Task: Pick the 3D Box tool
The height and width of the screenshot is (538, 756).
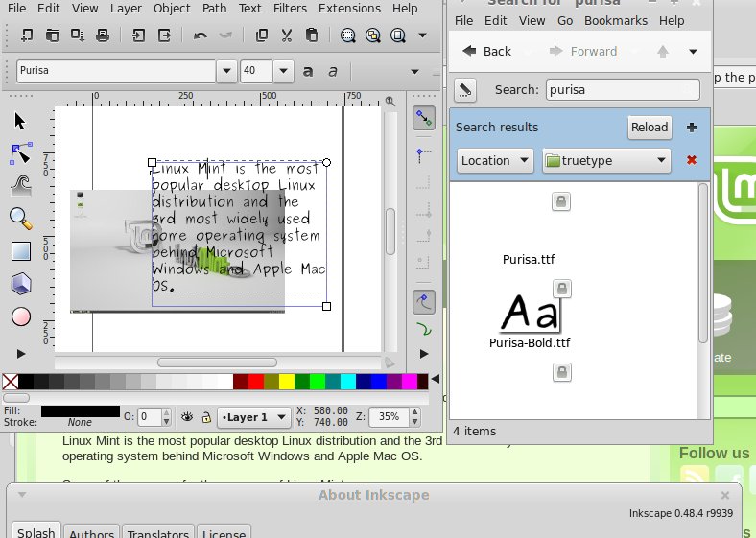Action: [21, 284]
